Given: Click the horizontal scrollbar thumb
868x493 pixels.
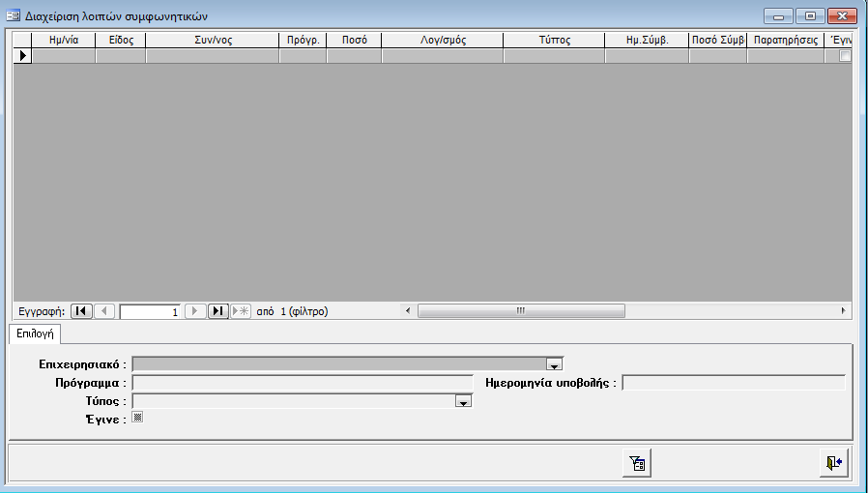Looking at the screenshot, I should point(520,311).
